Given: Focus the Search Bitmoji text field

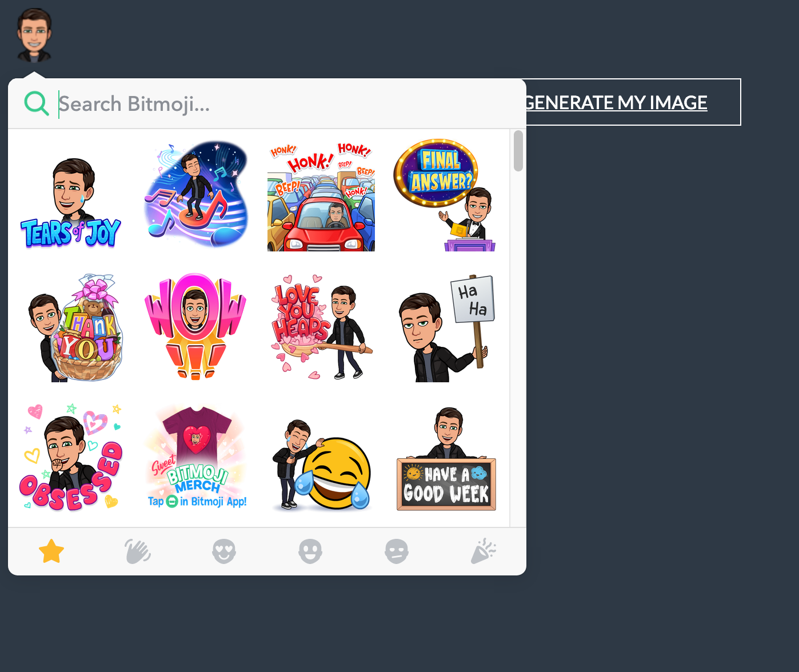Looking at the screenshot, I should [286, 104].
